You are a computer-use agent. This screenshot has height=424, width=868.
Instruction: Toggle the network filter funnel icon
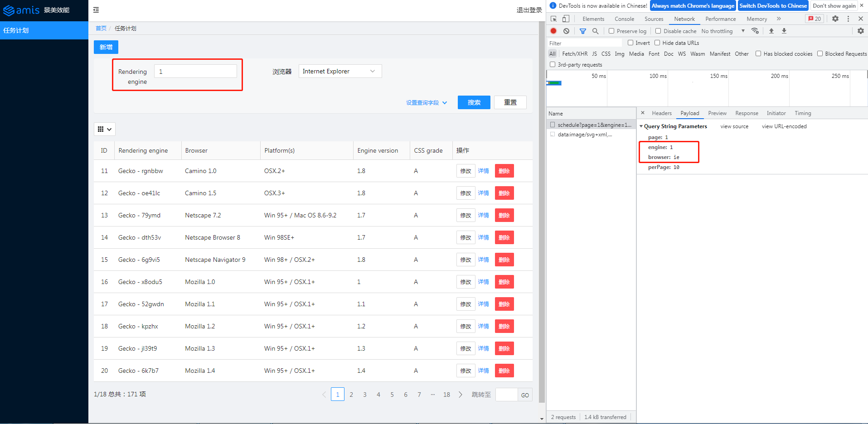click(583, 31)
